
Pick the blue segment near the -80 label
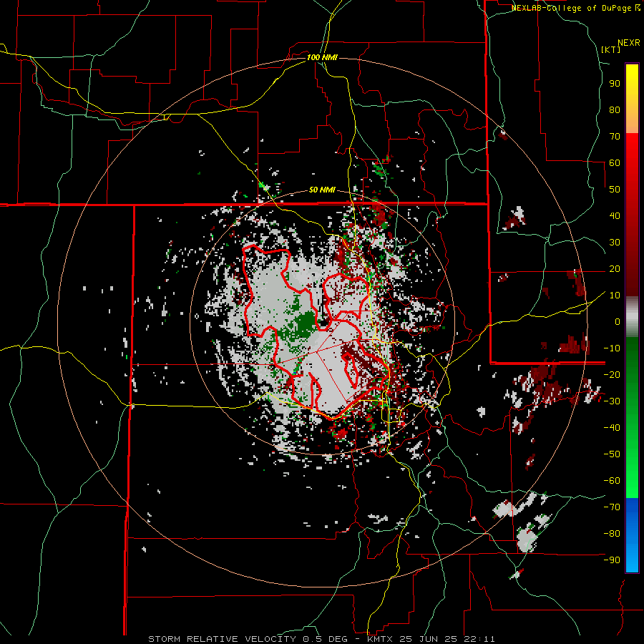(632, 534)
